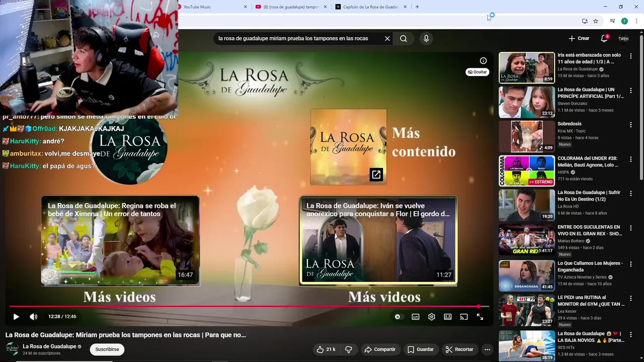Toggle subtitles on the player
The width and height of the screenshot is (644, 362).
416,317
